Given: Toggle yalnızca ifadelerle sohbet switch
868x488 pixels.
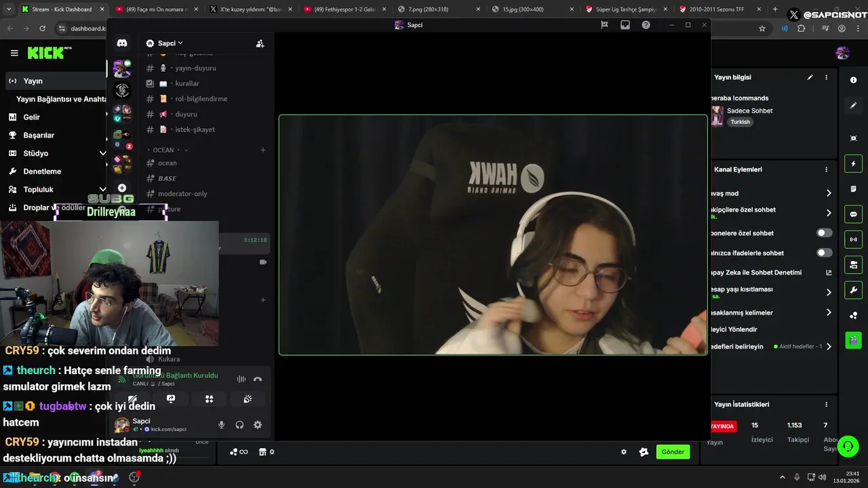Looking at the screenshot, I should (825, 253).
